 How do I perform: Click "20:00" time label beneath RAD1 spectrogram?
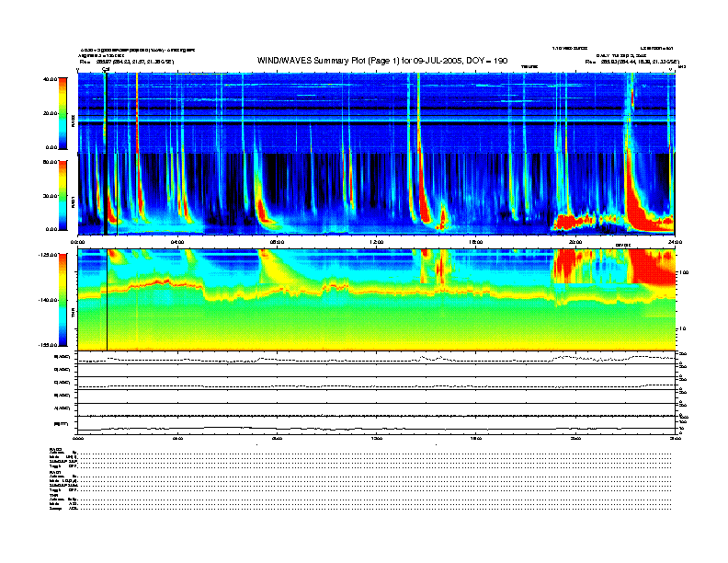click(575, 242)
